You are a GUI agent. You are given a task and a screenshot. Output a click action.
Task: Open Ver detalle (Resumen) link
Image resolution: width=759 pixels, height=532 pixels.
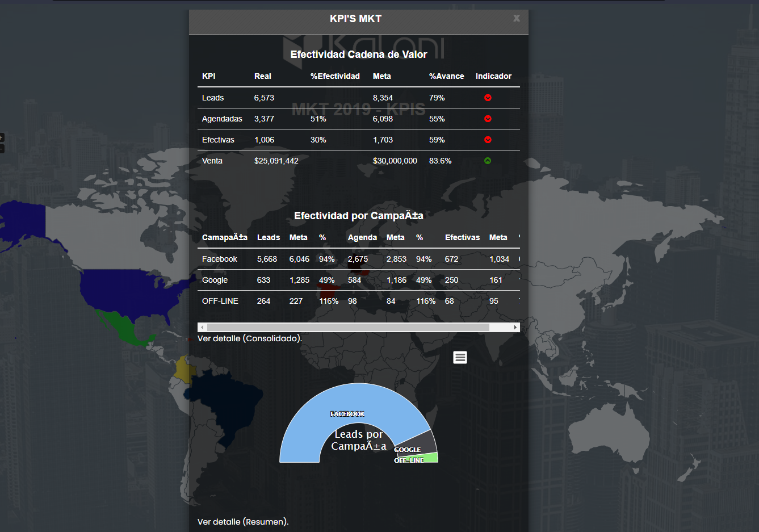pos(243,522)
